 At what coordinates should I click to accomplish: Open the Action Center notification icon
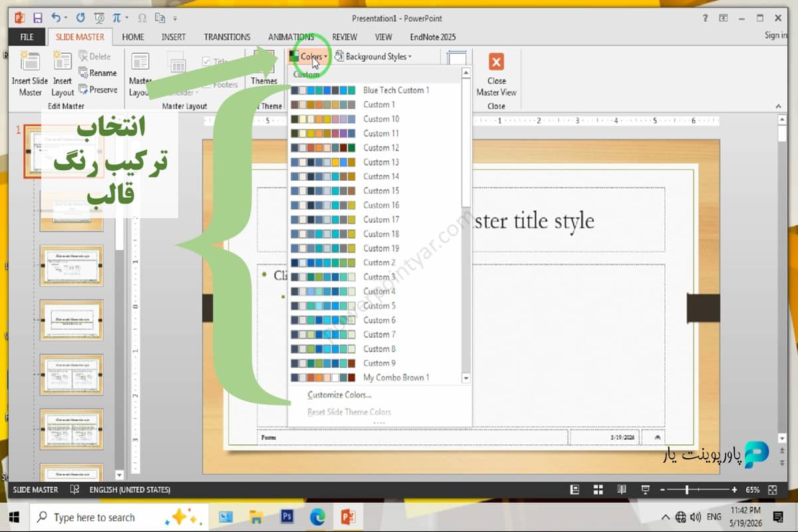[779, 517]
